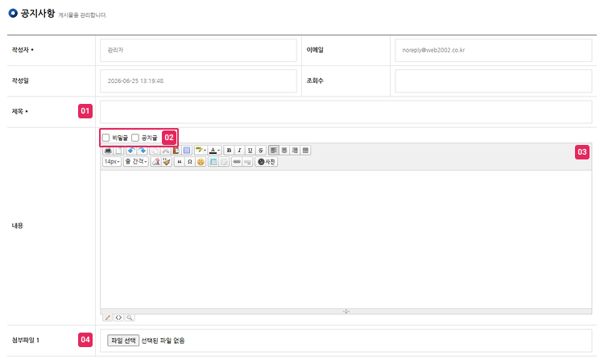This screenshot has width=604, height=364.
Task: Click the cut scissors icon
Action: click(x=166, y=151)
